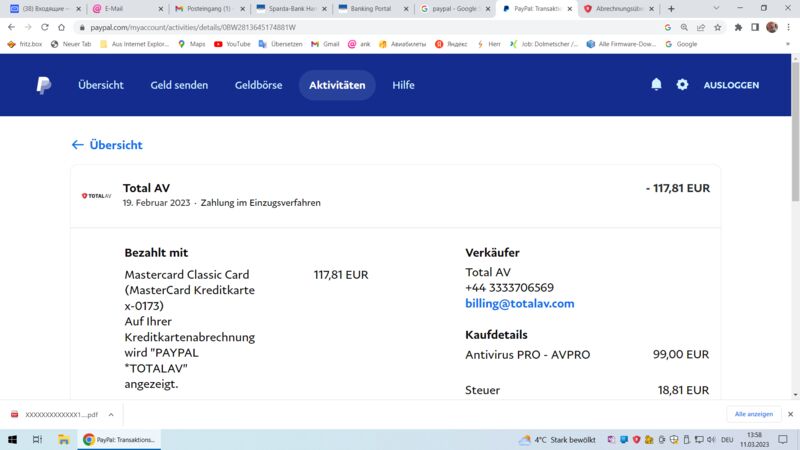The width and height of the screenshot is (800, 450).
Task: Open Geldbörse in PayPal navigation
Action: pos(258,85)
